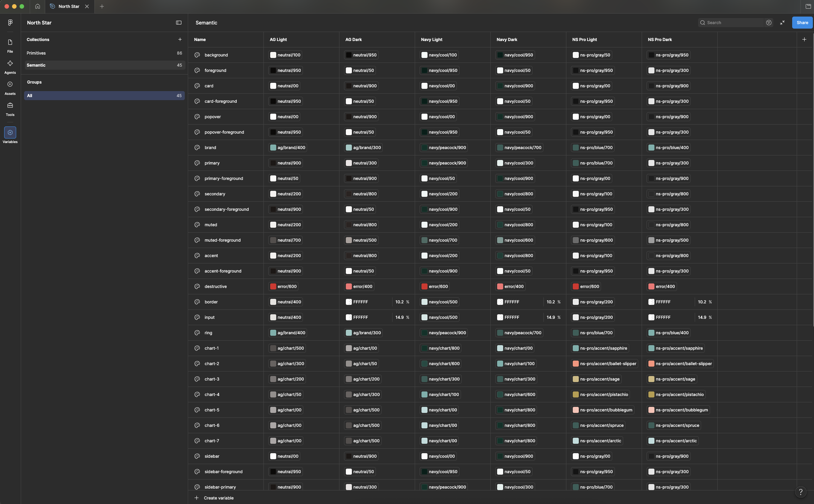This screenshot has height=504, width=814.
Task: Toggle the sidebar panel collapse icon
Action: tap(179, 23)
